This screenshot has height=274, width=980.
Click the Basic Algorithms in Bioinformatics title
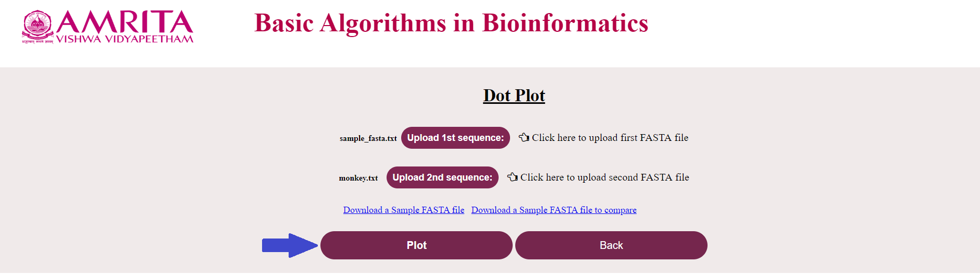click(451, 23)
